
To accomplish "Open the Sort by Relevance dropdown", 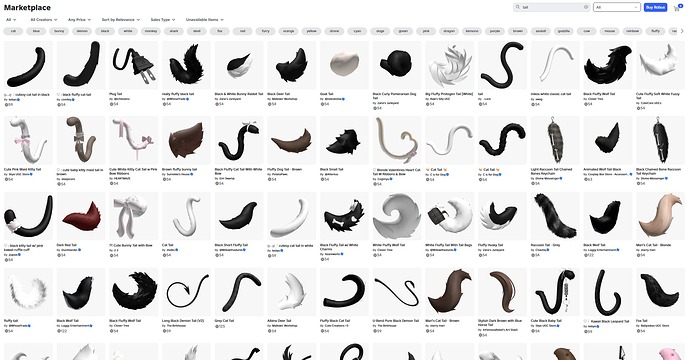I will [121, 19].
